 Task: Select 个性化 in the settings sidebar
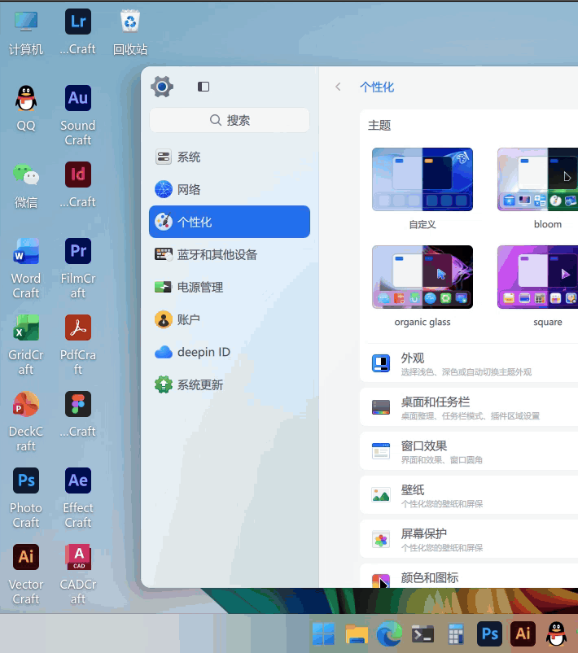[229, 222]
